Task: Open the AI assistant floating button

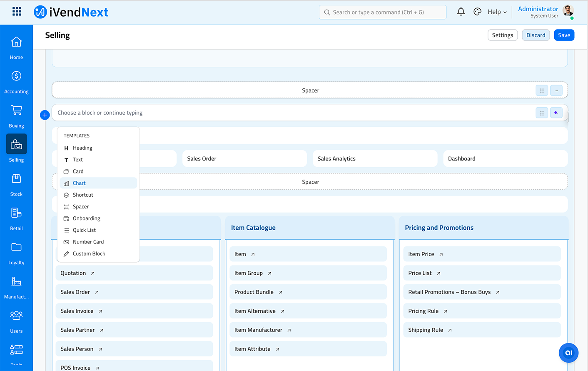Action: point(568,353)
